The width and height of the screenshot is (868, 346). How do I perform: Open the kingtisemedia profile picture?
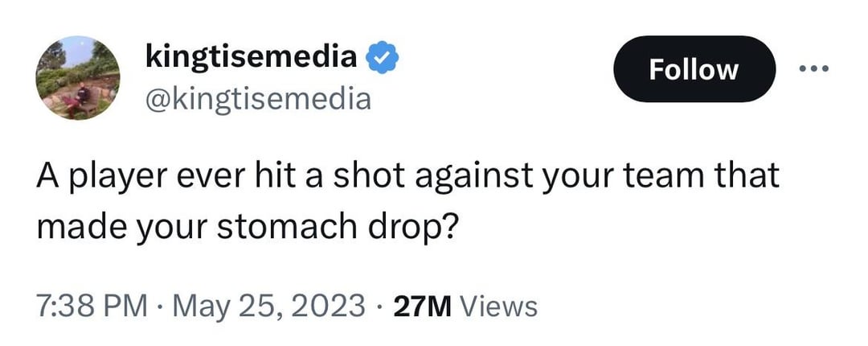coord(78,77)
